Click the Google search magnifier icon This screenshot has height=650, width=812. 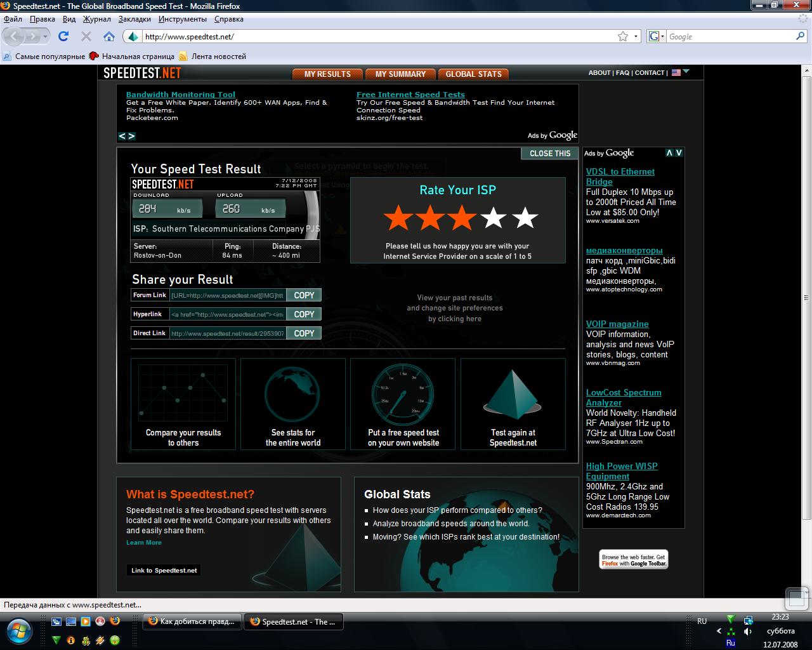point(801,36)
